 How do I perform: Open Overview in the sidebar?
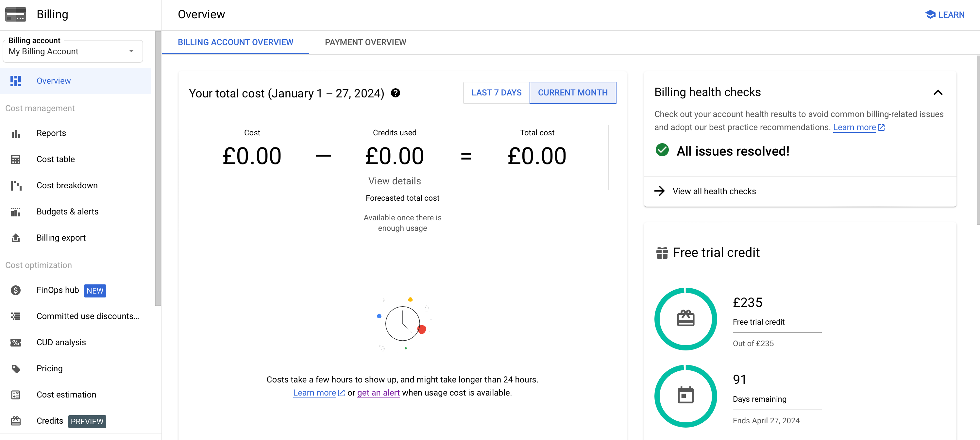point(75,81)
